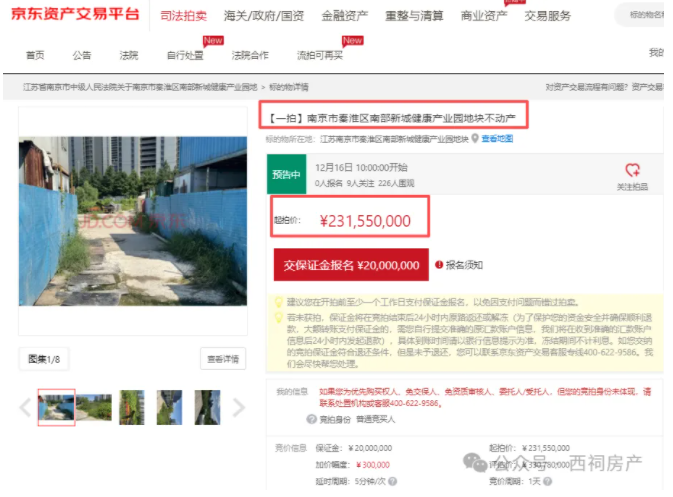
Task: Show previous gallery thumbnails with left arrow
Action: point(26,407)
